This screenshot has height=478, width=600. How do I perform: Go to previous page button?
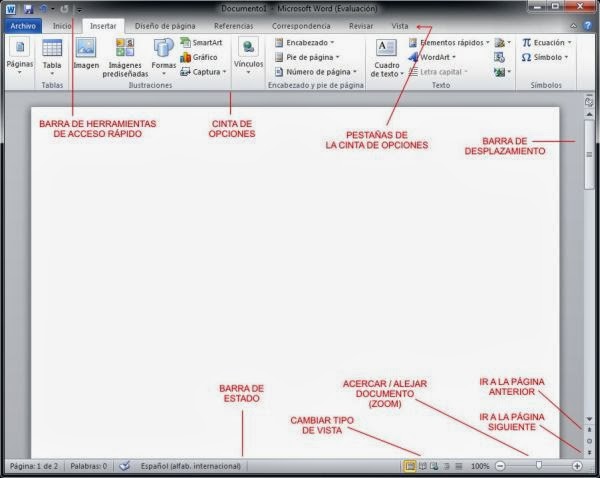pos(589,430)
